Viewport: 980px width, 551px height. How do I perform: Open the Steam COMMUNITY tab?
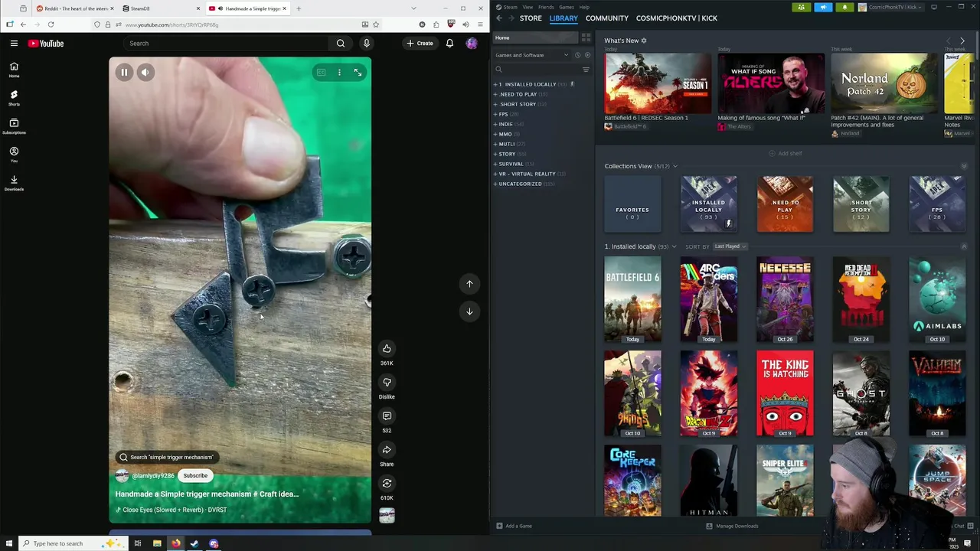tap(607, 18)
